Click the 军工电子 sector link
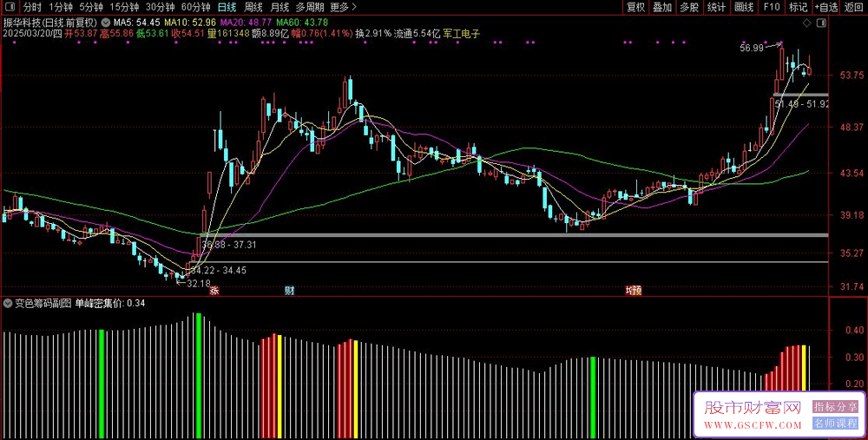 461,34
